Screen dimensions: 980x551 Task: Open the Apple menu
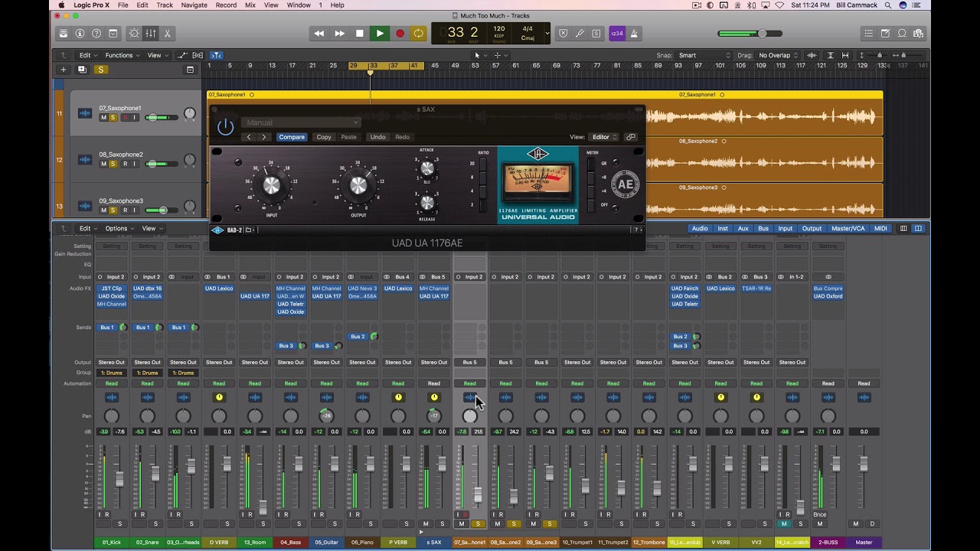coord(61,5)
